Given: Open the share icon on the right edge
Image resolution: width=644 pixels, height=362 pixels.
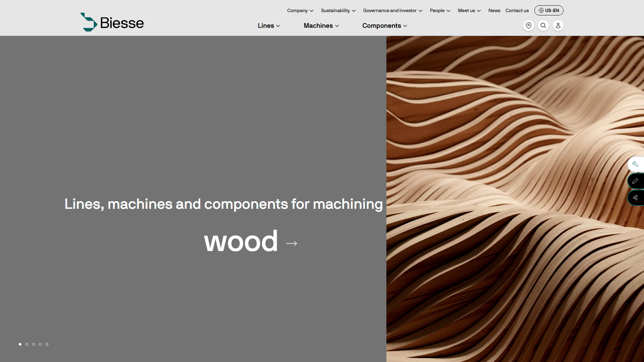Looking at the screenshot, I should coord(635,197).
